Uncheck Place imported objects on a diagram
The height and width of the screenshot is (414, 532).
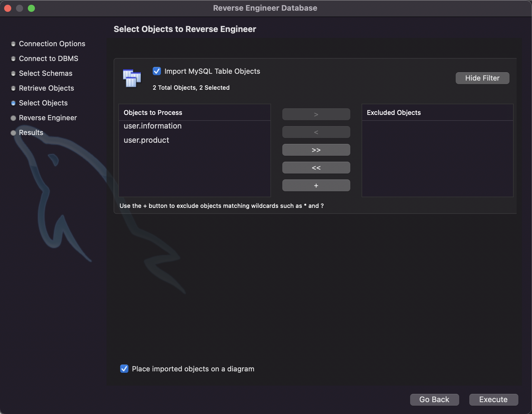[124, 369]
